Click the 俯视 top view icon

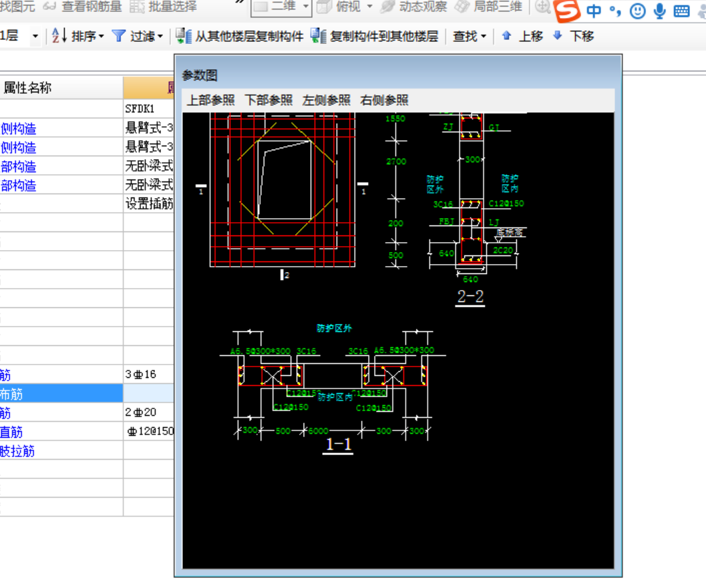324,6
